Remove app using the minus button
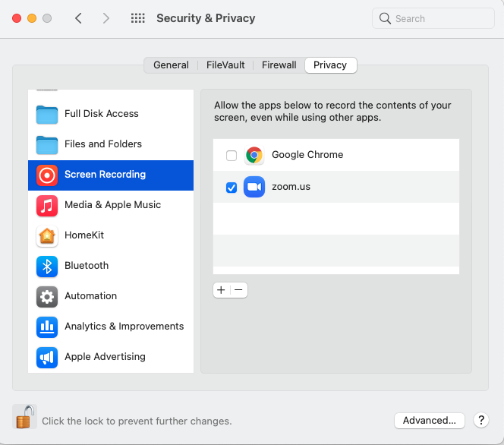Viewport: 504px width, 445px height. tap(238, 290)
